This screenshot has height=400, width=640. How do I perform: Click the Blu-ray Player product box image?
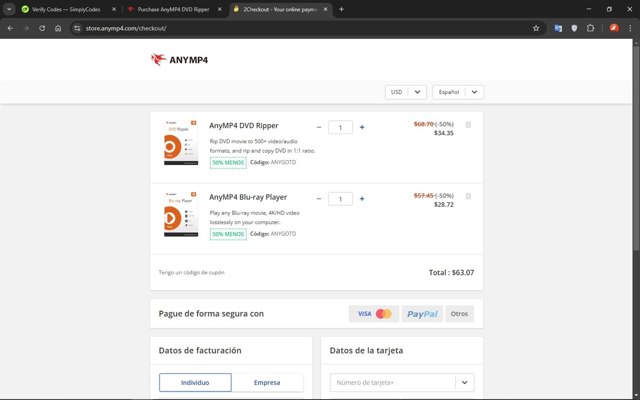180,214
